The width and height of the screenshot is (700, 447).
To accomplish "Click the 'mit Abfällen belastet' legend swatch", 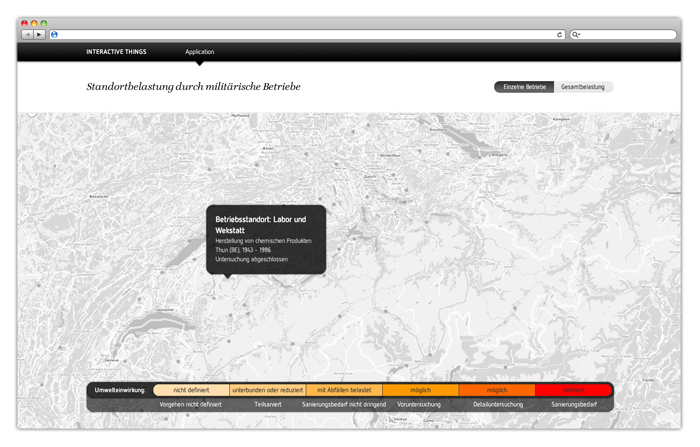I will point(344,390).
